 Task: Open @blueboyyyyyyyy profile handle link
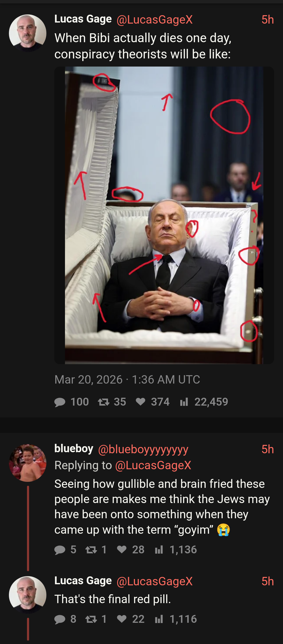point(143,449)
